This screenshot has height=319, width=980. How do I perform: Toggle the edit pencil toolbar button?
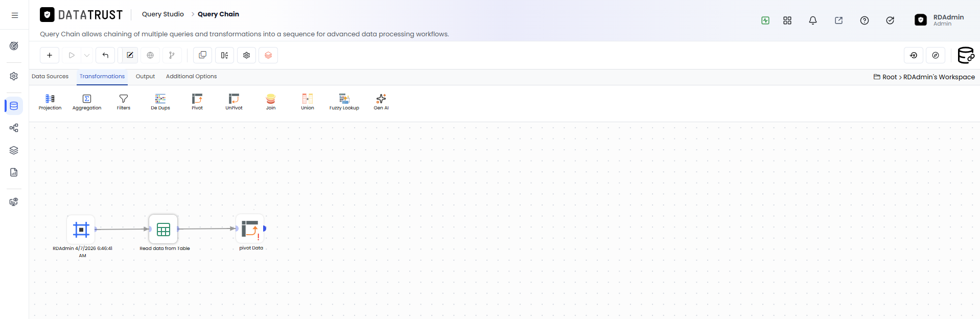tap(130, 55)
